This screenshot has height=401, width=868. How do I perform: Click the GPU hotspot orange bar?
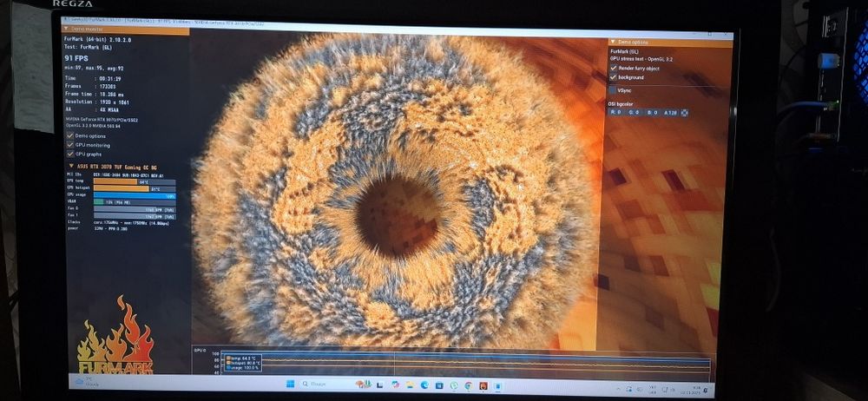122,188
